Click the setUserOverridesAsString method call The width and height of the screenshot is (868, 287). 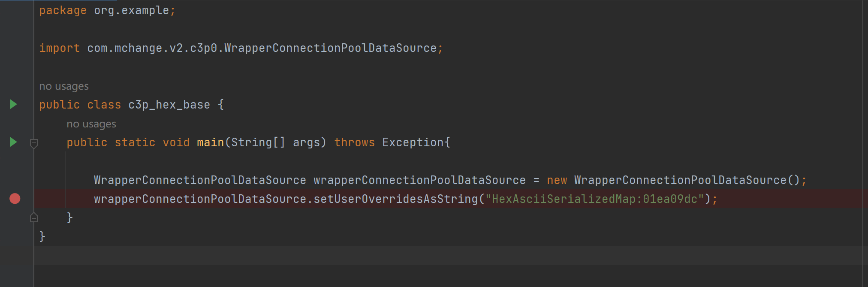click(x=395, y=199)
